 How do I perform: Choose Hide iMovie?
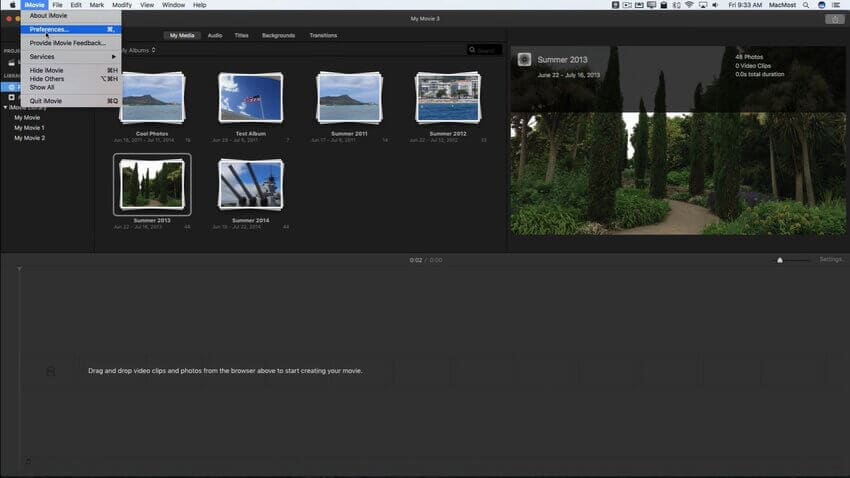[x=71, y=70]
